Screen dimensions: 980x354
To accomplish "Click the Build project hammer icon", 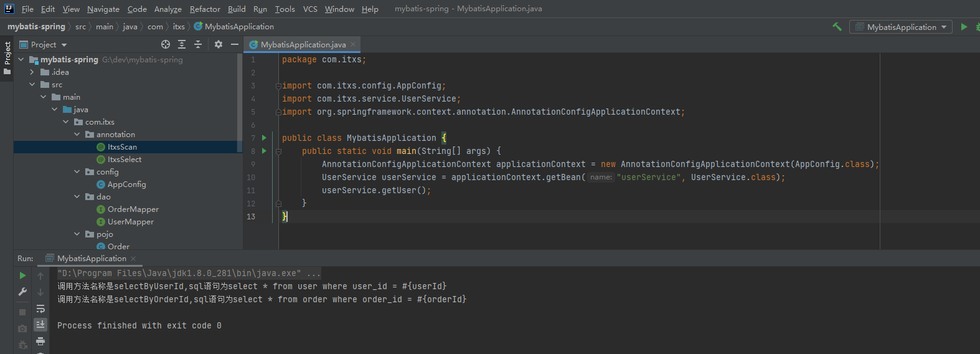I will tap(837, 27).
